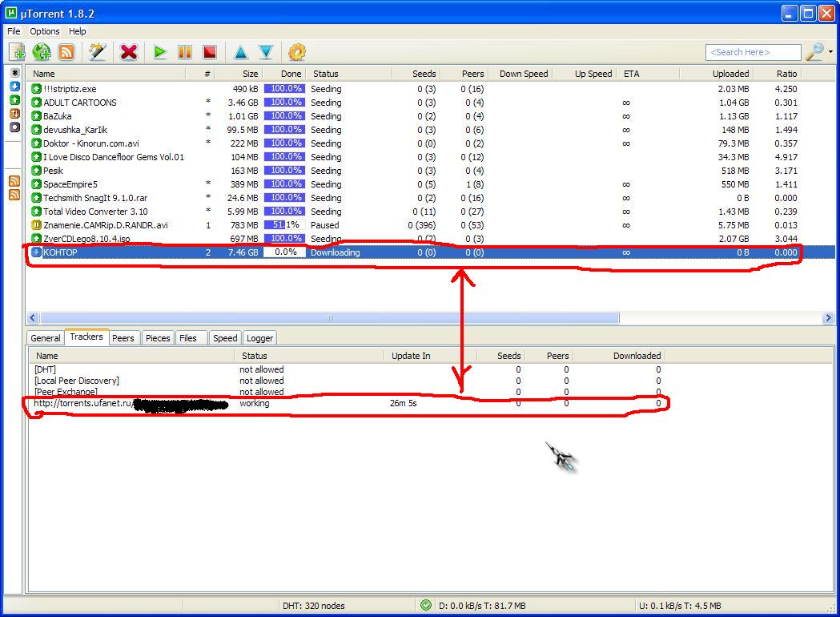The height and width of the screenshot is (617, 840).
Task: Show Inactive torrents in sidebar filter
Action: (14, 127)
